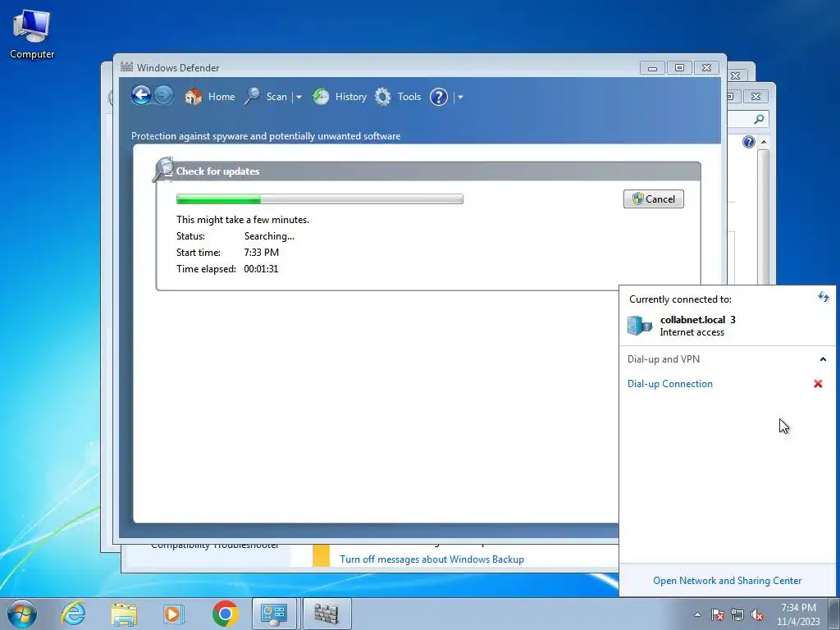Show hidden tray icons
This screenshot has height=630, width=840.
[x=697, y=614]
